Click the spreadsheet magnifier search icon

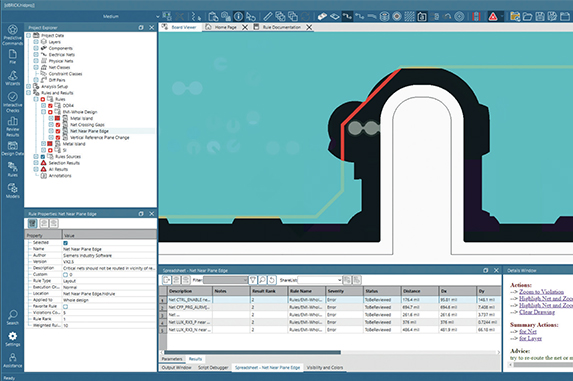click(x=262, y=280)
